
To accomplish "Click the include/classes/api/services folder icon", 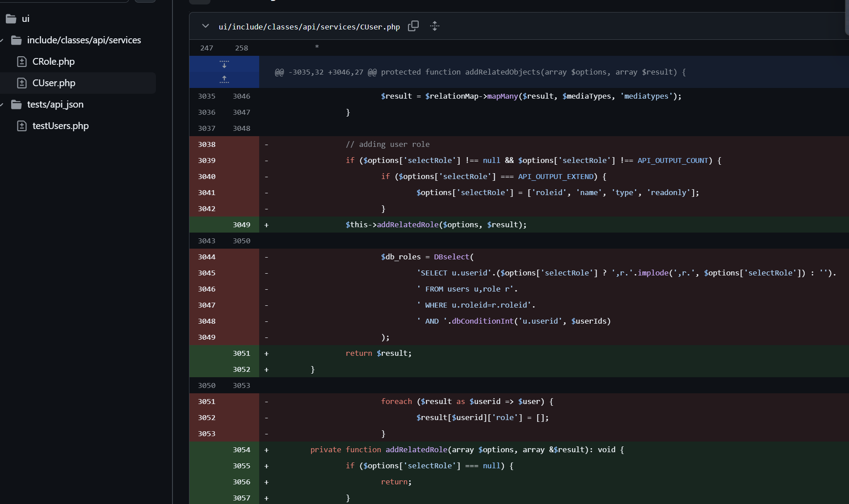I will click(x=17, y=40).
